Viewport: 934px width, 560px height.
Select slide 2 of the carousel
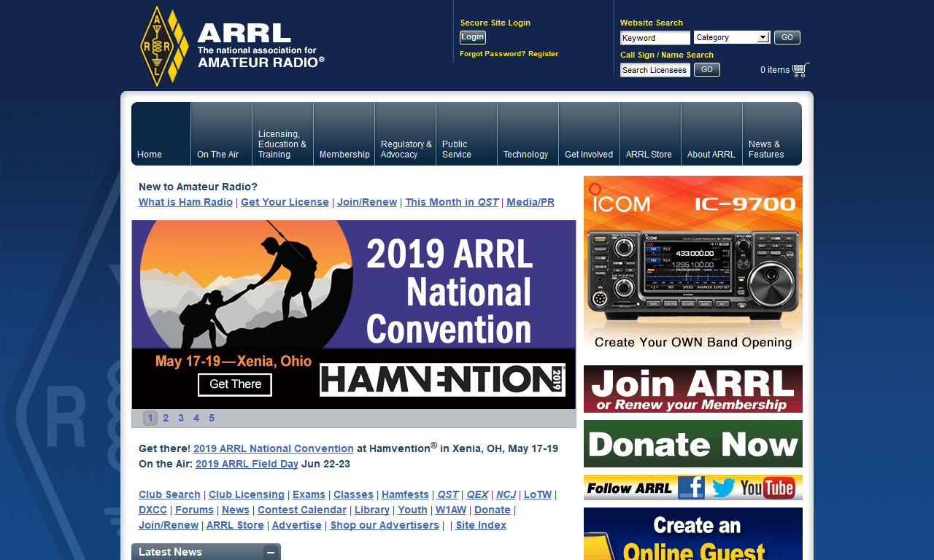coord(166,418)
